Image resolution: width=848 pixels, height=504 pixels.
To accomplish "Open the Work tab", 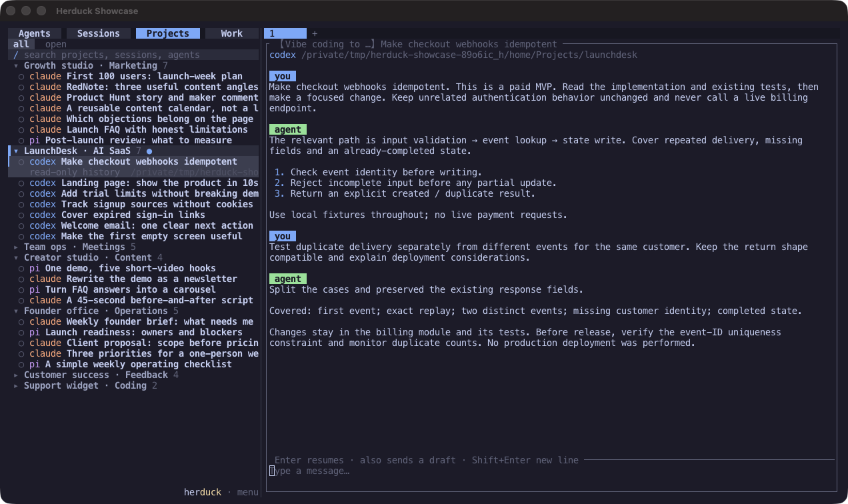I will (231, 33).
